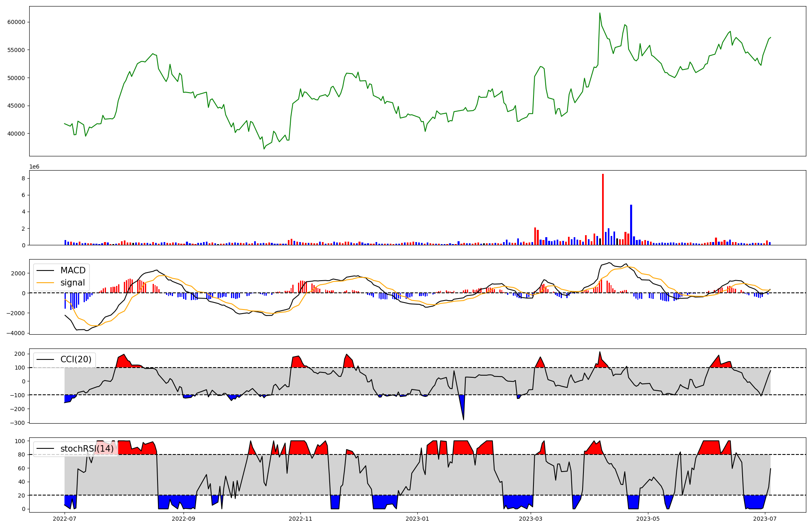Click the 1e6 volume scale label

(x=34, y=167)
